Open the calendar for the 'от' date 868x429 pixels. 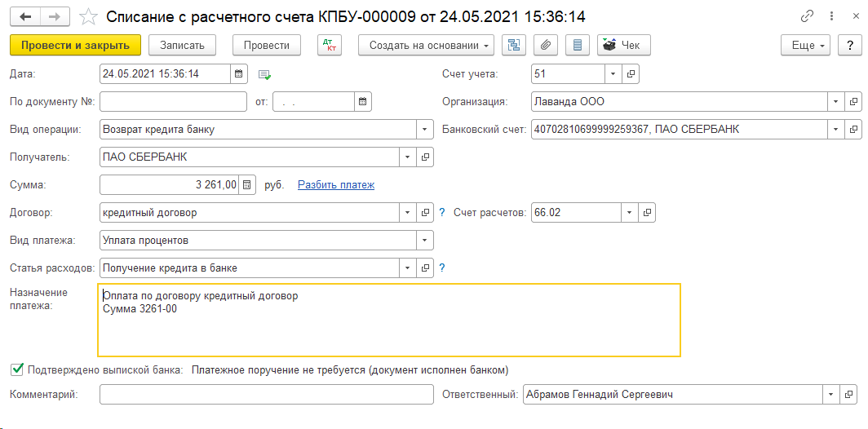click(x=362, y=102)
